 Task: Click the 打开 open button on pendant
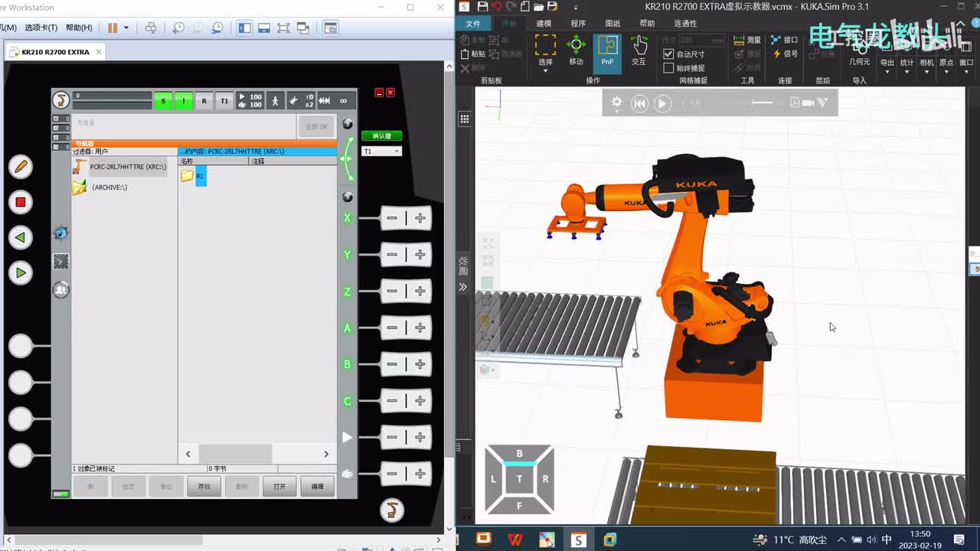[x=279, y=486]
